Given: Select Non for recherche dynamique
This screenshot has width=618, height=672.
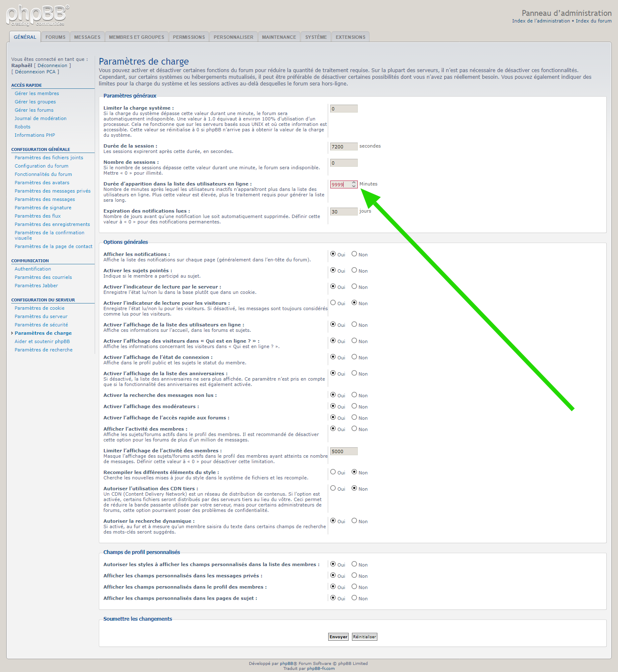Looking at the screenshot, I should point(354,521).
